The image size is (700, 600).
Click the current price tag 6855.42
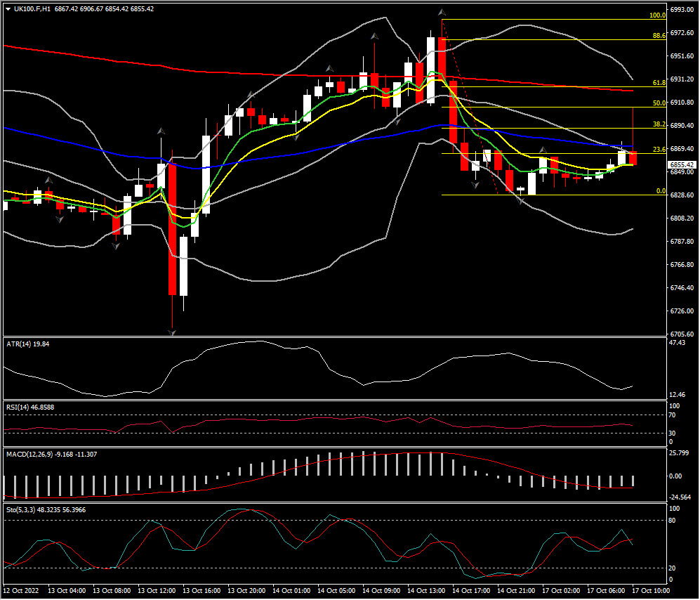point(682,165)
